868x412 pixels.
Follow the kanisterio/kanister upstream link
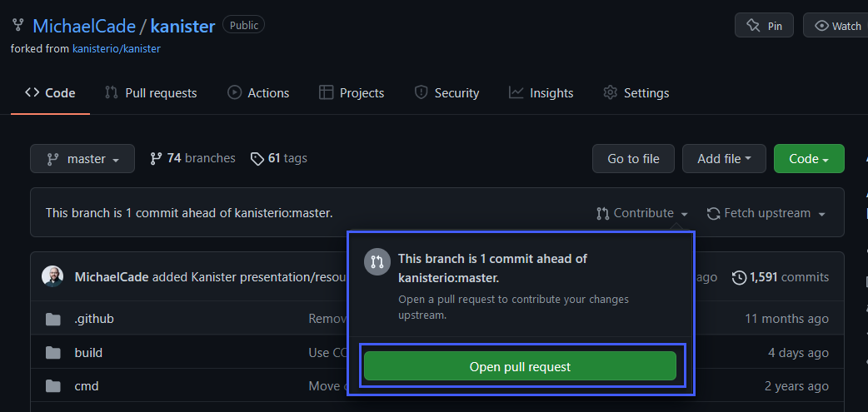[x=117, y=48]
